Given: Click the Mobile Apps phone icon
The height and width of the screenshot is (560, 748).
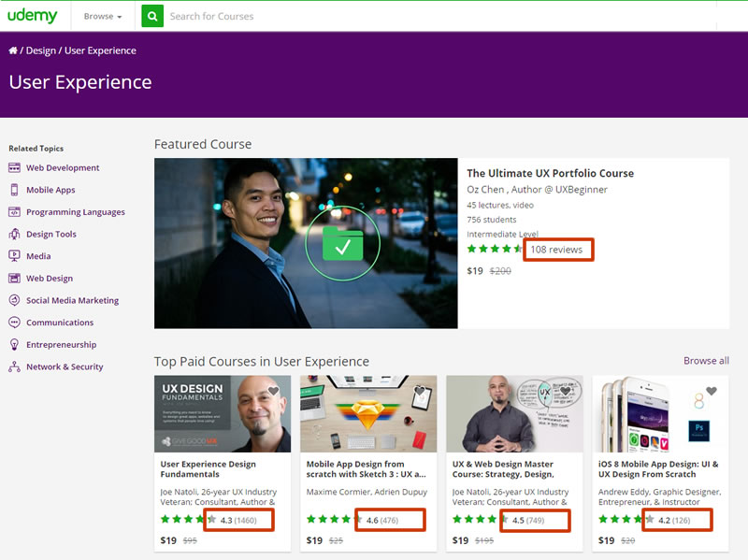Looking at the screenshot, I should click(x=14, y=190).
